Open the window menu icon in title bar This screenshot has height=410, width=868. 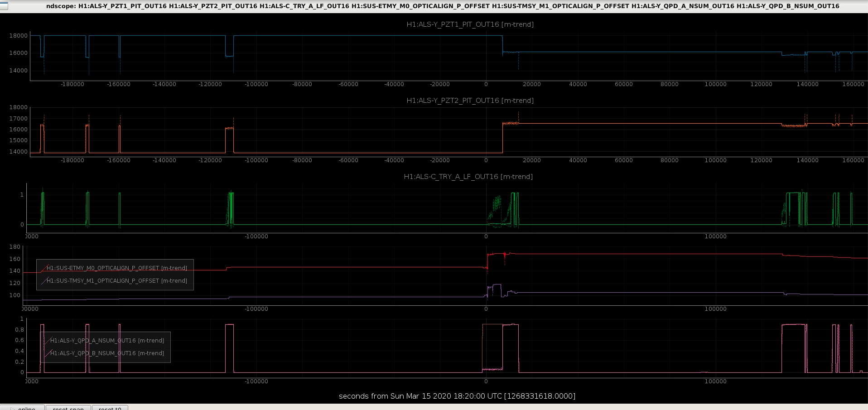(x=4, y=6)
